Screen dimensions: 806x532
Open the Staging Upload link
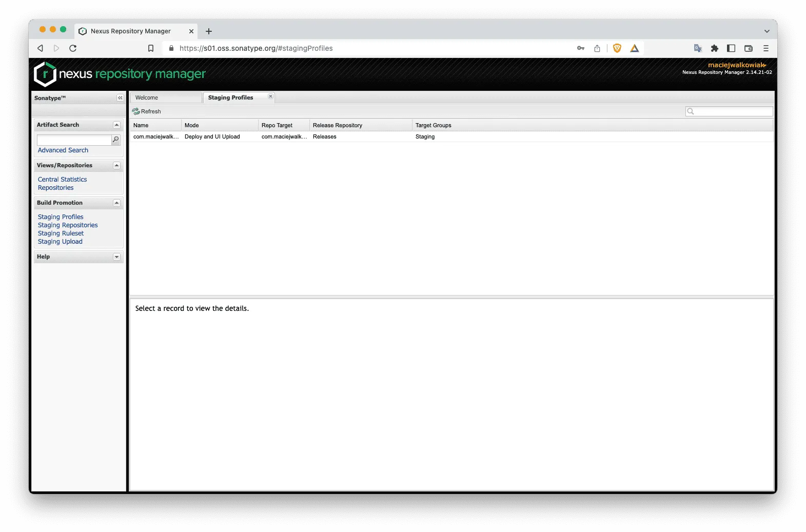point(60,242)
